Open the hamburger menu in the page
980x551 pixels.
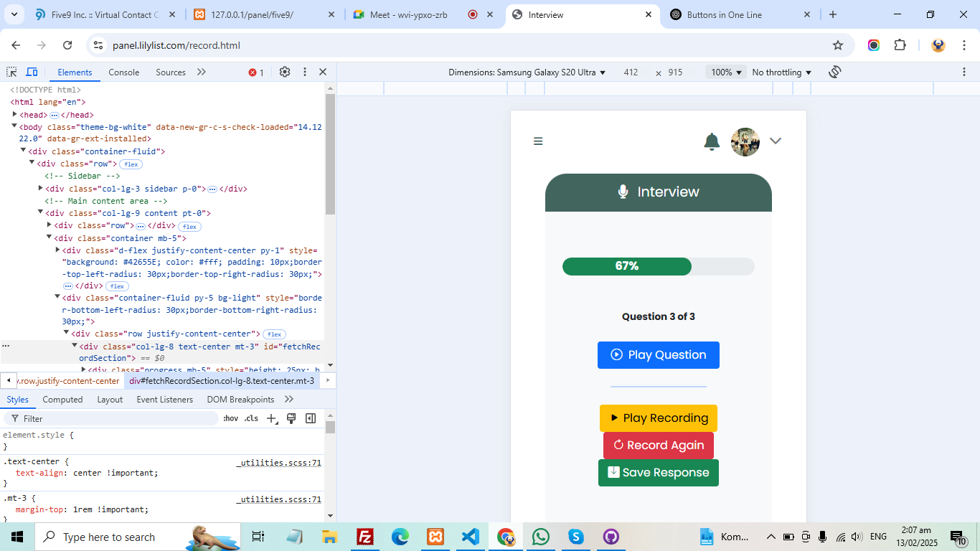click(x=538, y=141)
